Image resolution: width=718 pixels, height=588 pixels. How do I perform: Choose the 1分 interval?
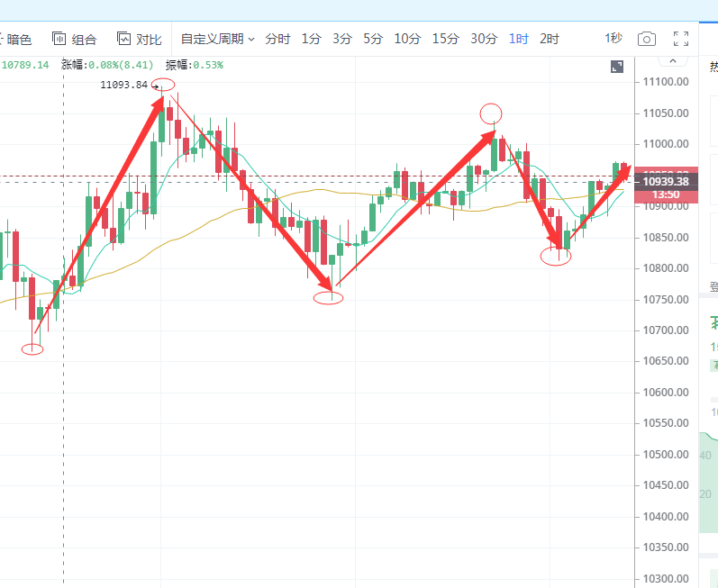(x=311, y=39)
